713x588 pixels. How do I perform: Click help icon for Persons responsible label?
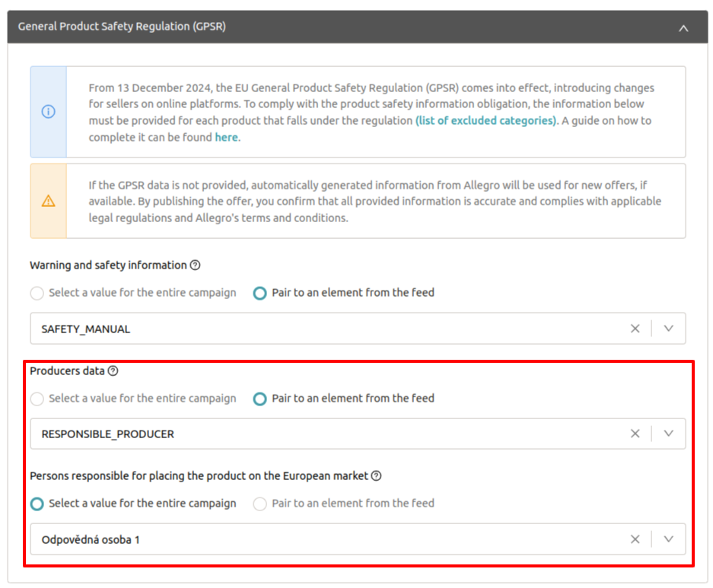(376, 476)
